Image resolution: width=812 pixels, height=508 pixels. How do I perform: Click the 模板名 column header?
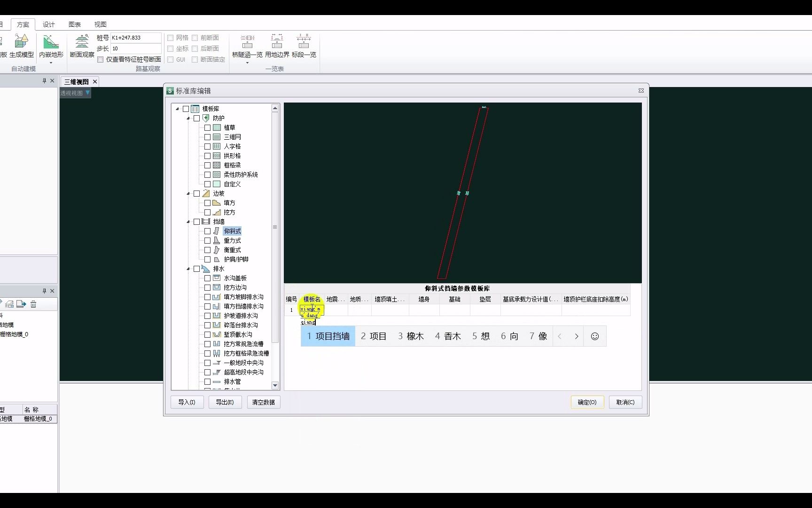[312, 299]
